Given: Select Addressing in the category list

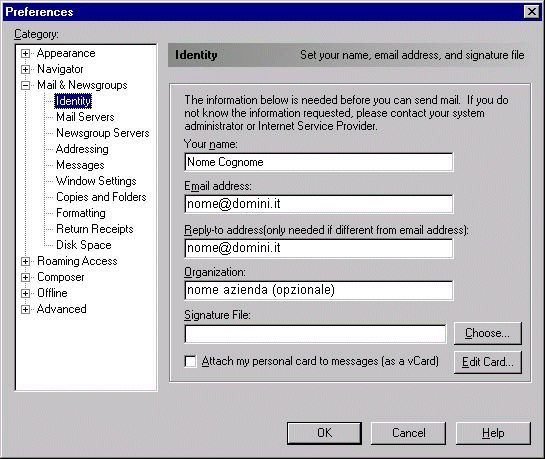Looking at the screenshot, I should pos(82,149).
